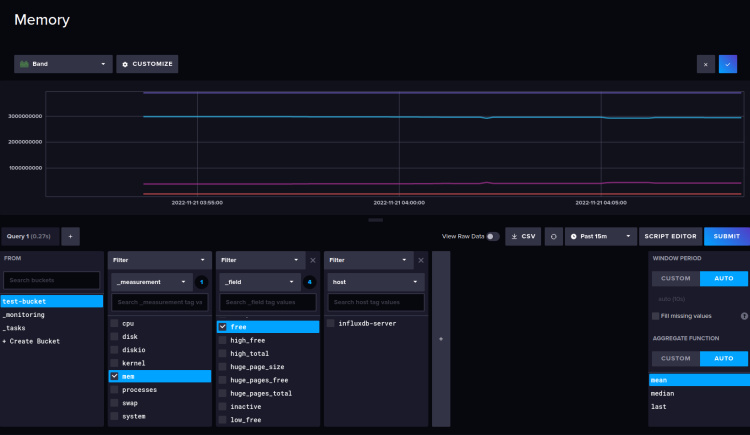750x435 pixels.
Task: Toggle View Raw Data switch
Action: click(x=492, y=236)
